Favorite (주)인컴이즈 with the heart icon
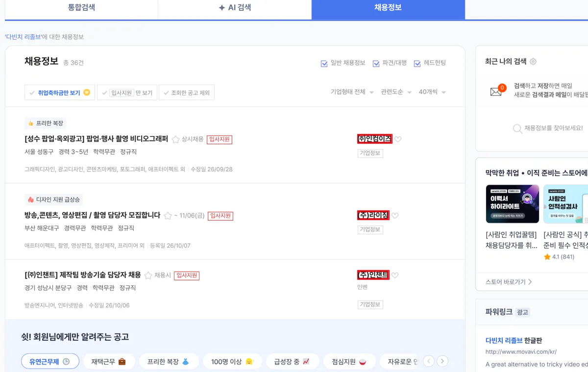Viewport: 588px width, 372px height. pyautogui.click(x=398, y=139)
